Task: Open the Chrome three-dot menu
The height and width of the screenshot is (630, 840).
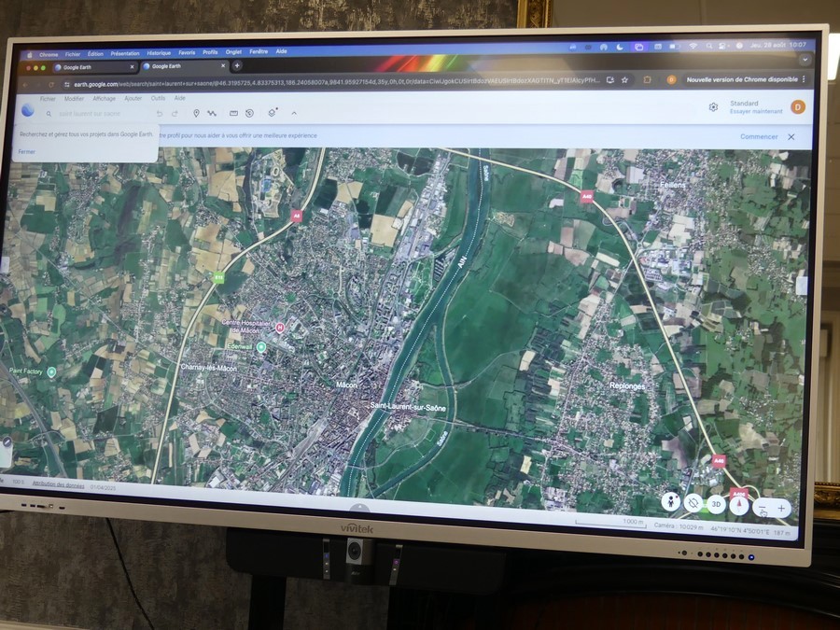Action: 804,79
